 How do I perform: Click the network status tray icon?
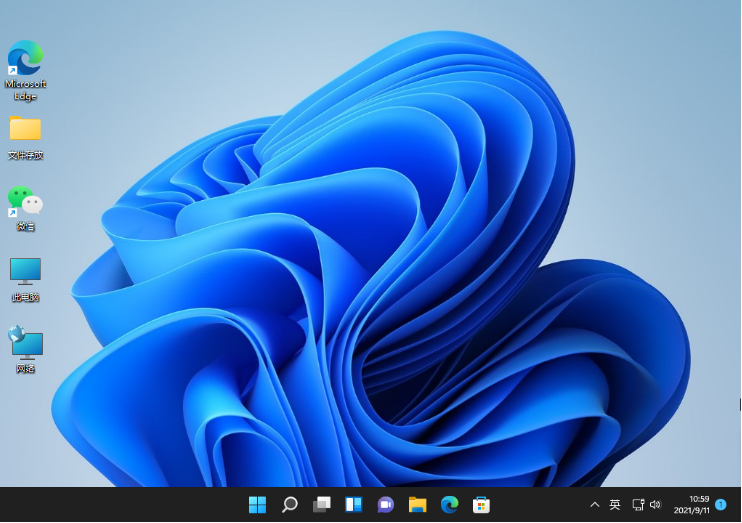click(638, 505)
